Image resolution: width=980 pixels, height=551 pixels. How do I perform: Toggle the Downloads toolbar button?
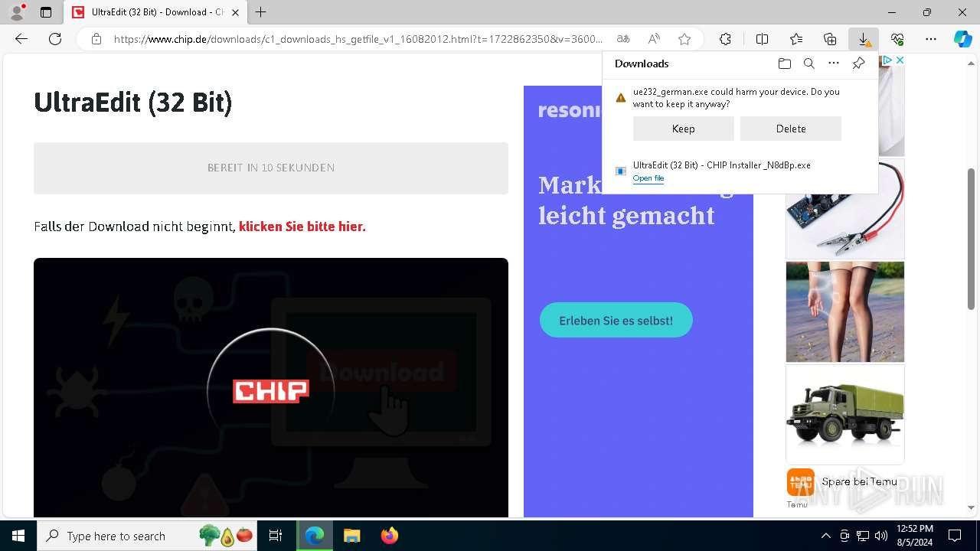point(864,39)
